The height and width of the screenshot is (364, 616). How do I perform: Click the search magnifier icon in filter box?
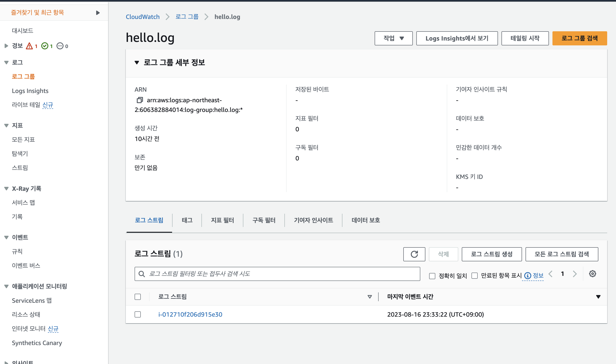tap(142, 274)
